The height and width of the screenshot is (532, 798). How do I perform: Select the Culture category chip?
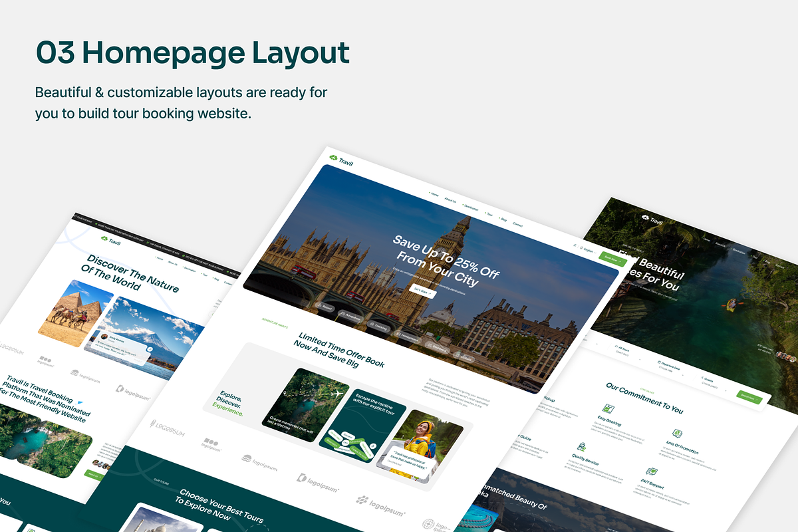464,356
